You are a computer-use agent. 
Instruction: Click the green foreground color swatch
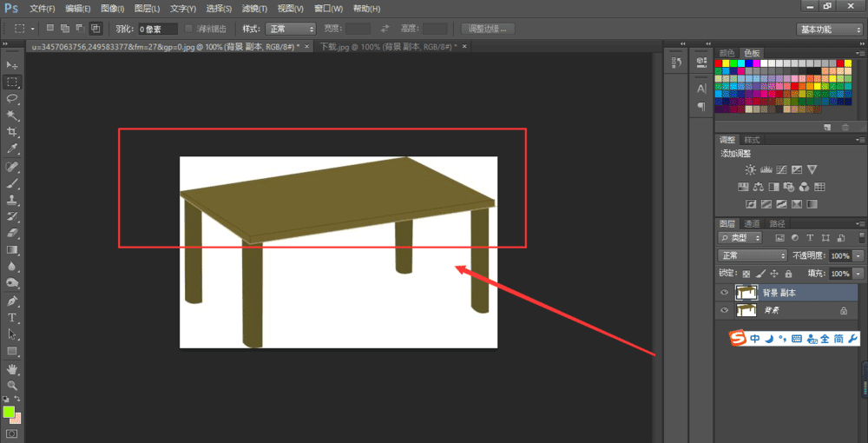[9, 411]
